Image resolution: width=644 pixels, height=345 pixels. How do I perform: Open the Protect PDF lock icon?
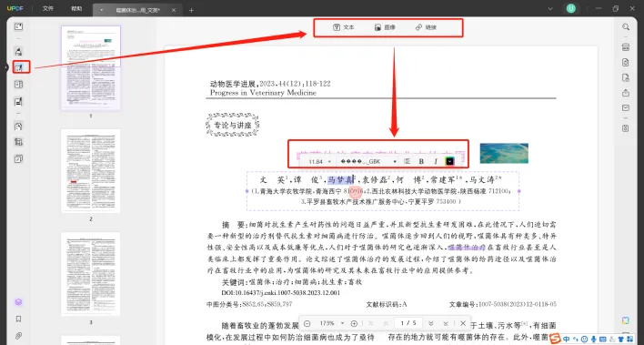click(626, 77)
